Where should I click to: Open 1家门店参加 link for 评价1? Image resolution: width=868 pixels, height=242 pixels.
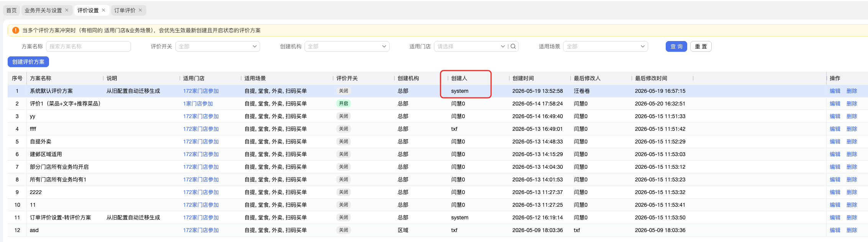click(x=198, y=104)
